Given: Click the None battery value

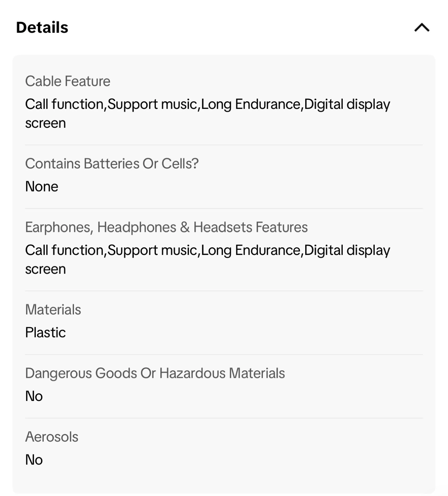Looking at the screenshot, I should pos(42,186).
